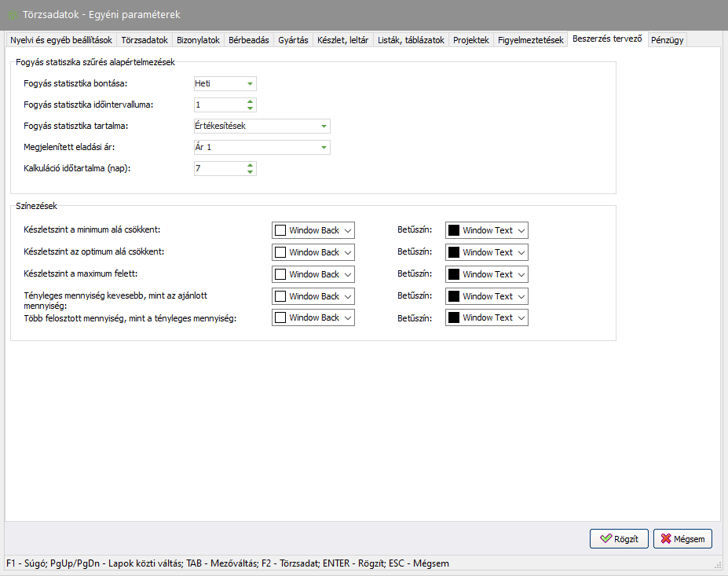Click the app icon in title bar
Viewport: 728px width, 576px height.
pos(13,15)
